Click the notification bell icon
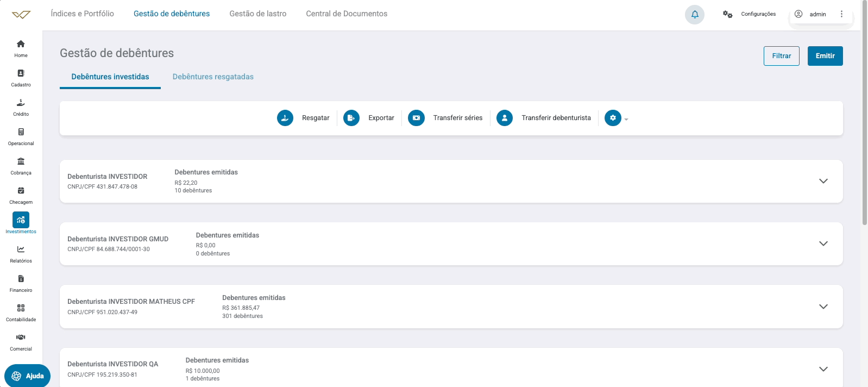Image resolution: width=868 pixels, height=387 pixels. point(695,15)
